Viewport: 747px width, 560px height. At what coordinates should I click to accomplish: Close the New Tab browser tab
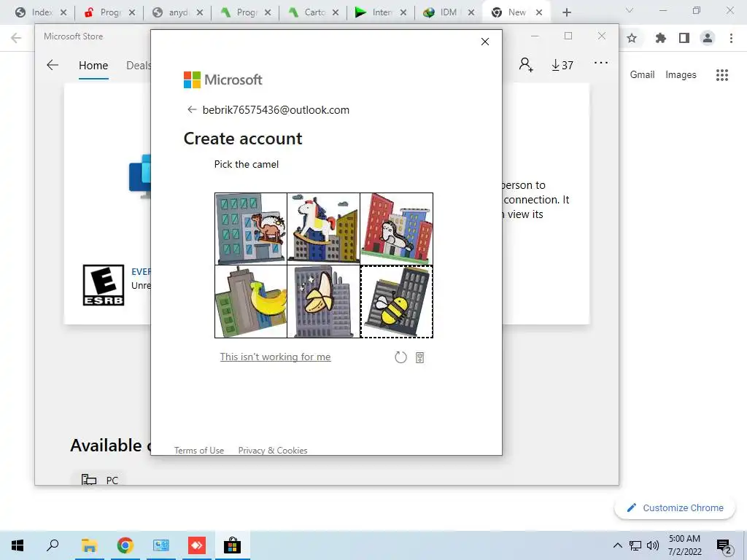(539, 12)
